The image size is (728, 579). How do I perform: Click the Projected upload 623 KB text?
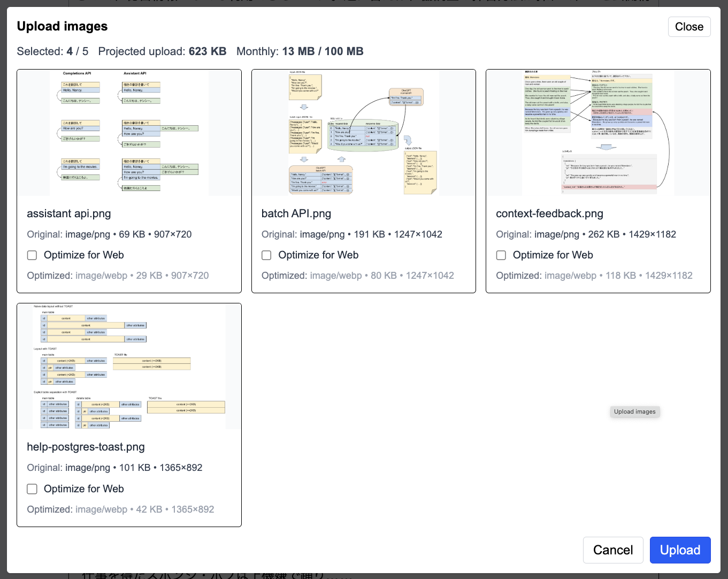point(162,51)
